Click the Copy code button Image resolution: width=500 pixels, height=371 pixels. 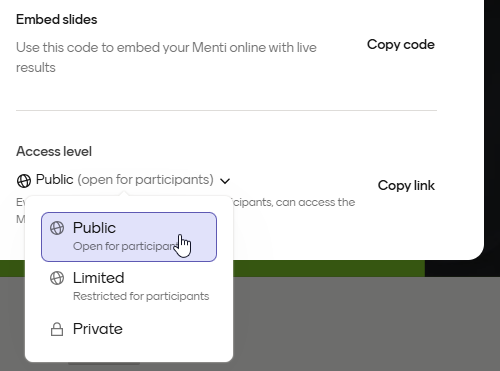(401, 45)
